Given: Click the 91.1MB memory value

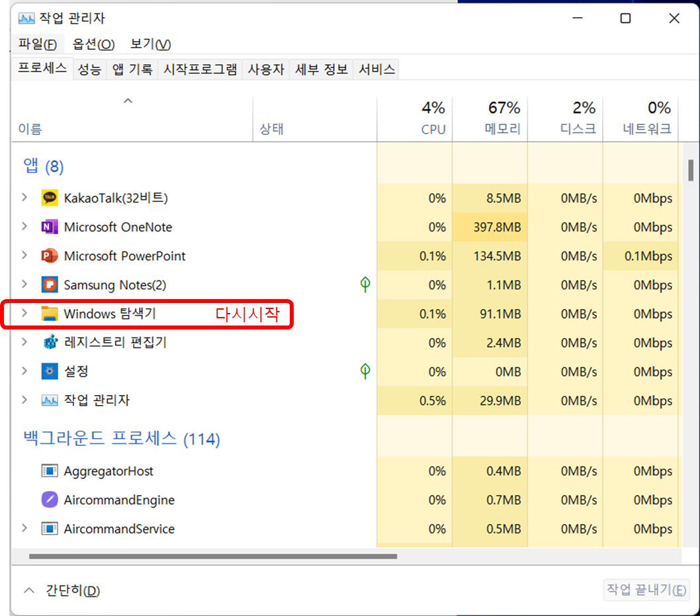Looking at the screenshot, I should coord(500,314).
